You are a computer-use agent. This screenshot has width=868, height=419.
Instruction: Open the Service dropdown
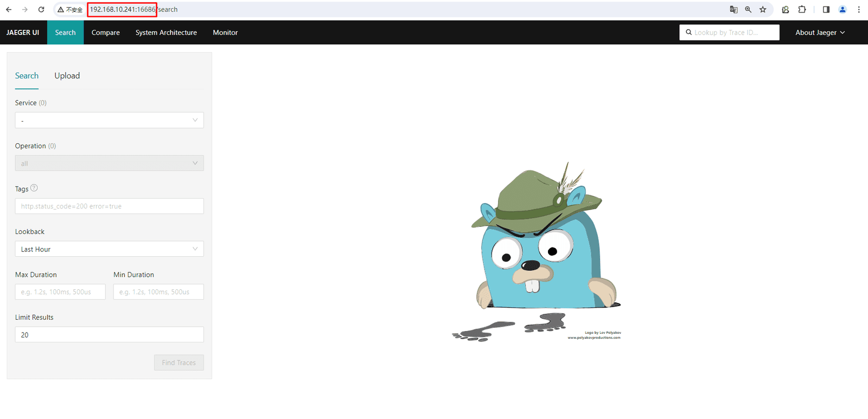[110, 120]
